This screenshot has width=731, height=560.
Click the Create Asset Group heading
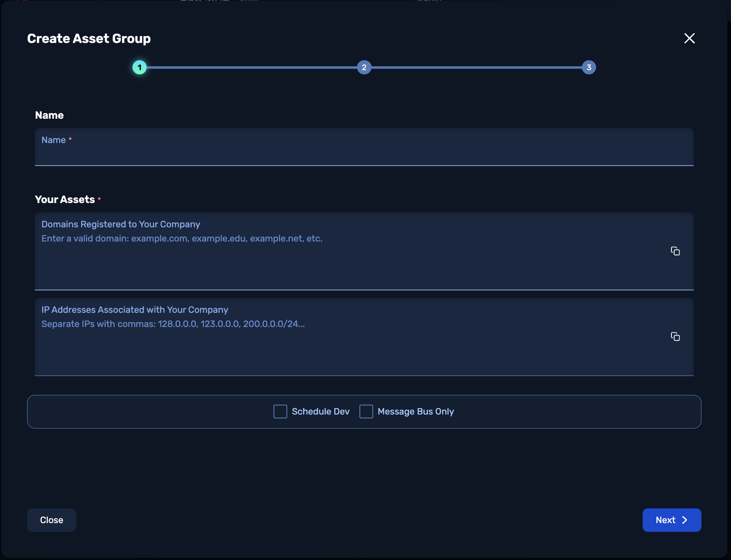88,38
